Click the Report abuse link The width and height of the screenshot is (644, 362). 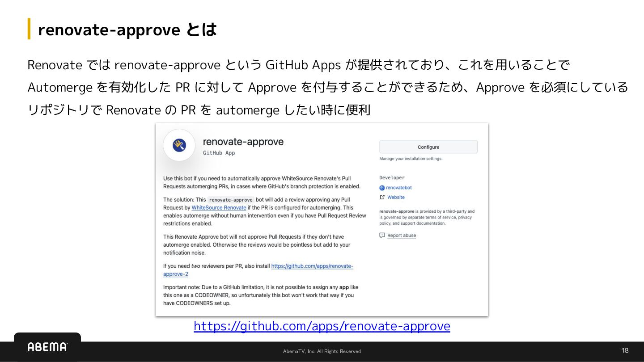[x=402, y=236]
